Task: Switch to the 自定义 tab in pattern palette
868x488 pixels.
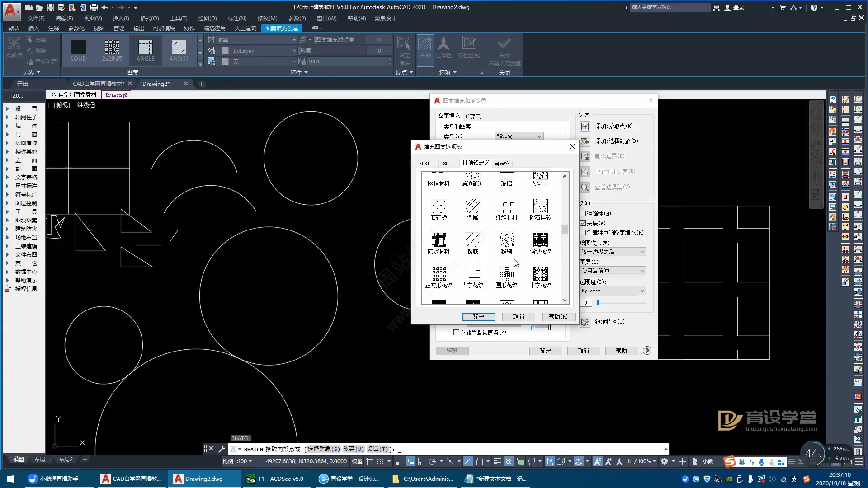Action: [502, 164]
